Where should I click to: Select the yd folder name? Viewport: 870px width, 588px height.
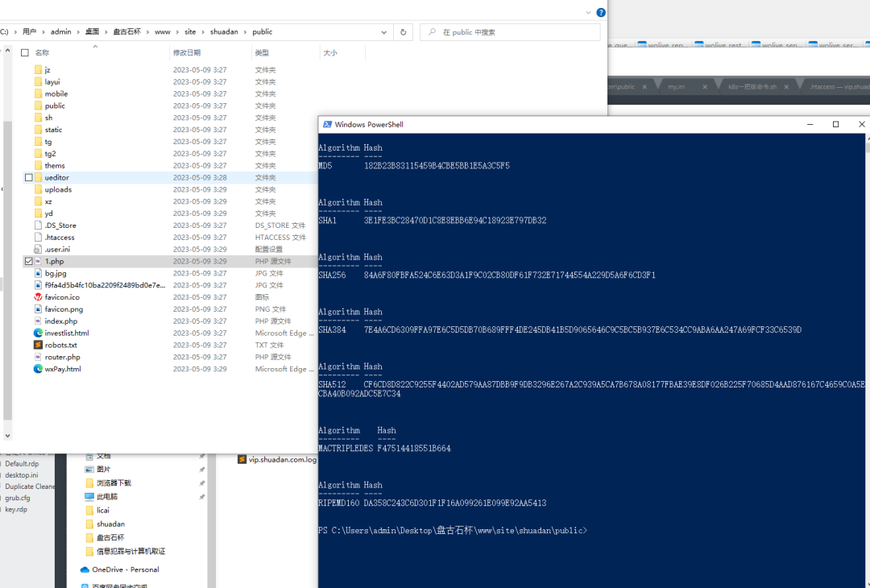point(49,213)
